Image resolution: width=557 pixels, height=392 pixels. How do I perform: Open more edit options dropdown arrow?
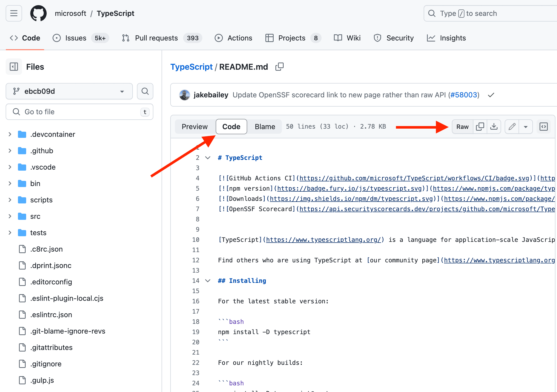[525, 127]
